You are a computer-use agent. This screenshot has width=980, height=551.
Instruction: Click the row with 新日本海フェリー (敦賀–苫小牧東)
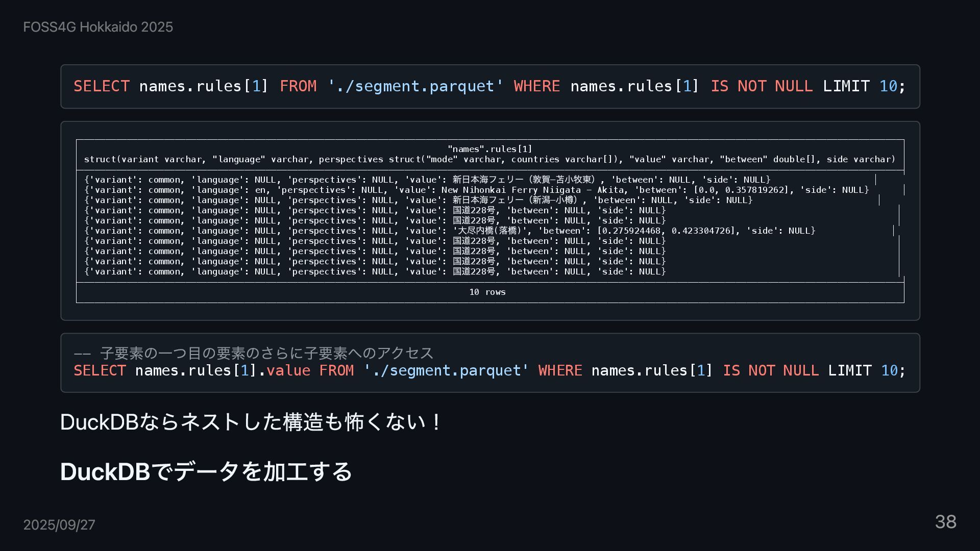[427, 180]
